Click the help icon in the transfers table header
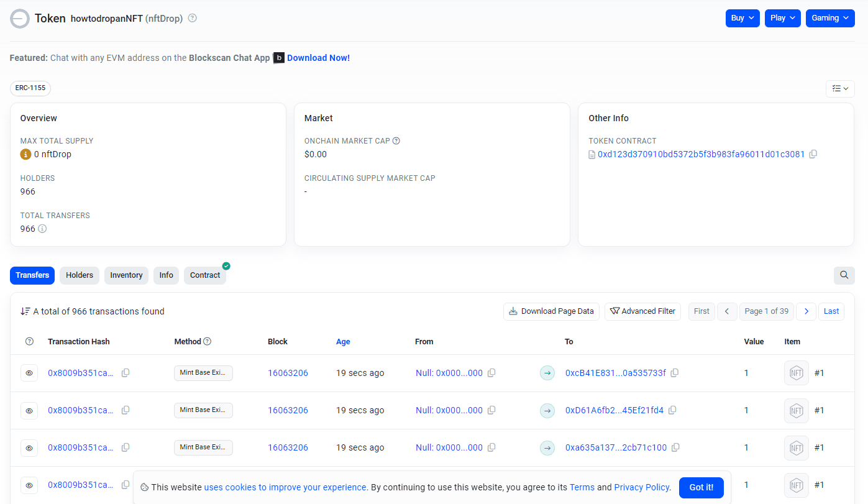Screen dimensions: 868x504 (29, 341)
